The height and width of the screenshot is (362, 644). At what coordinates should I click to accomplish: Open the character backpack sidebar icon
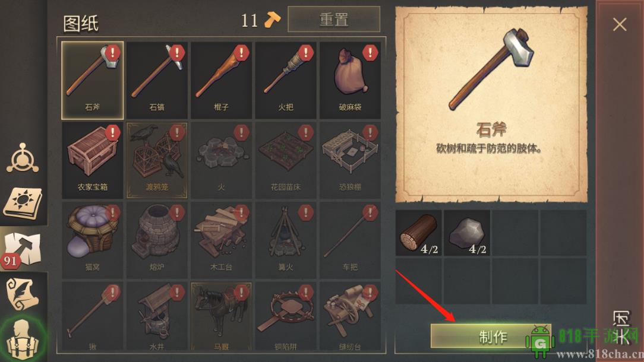23,339
